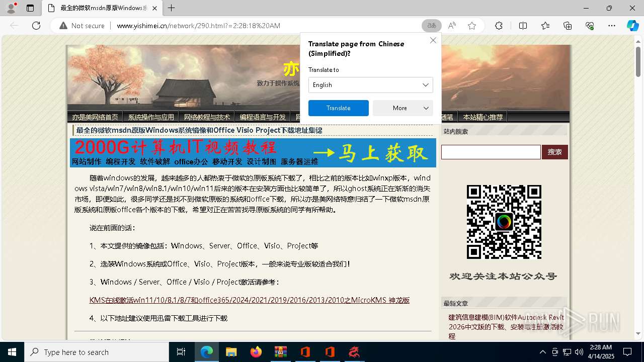Click the 最新文章 sidebar heading
Screen dimensions: 644x362
pyautogui.click(x=456, y=304)
